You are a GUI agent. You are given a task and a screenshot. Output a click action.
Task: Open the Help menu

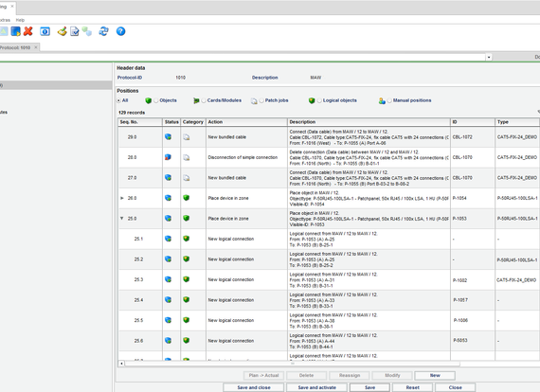point(20,20)
